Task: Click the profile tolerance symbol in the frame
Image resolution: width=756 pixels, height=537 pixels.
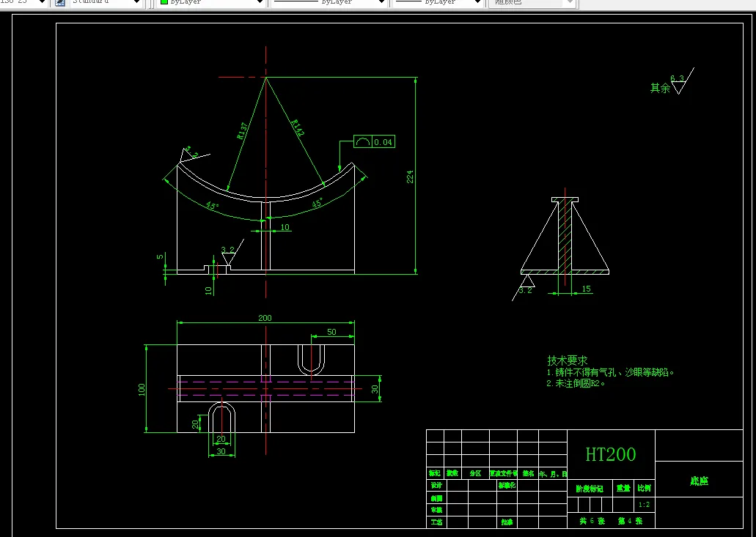Action: 362,141
